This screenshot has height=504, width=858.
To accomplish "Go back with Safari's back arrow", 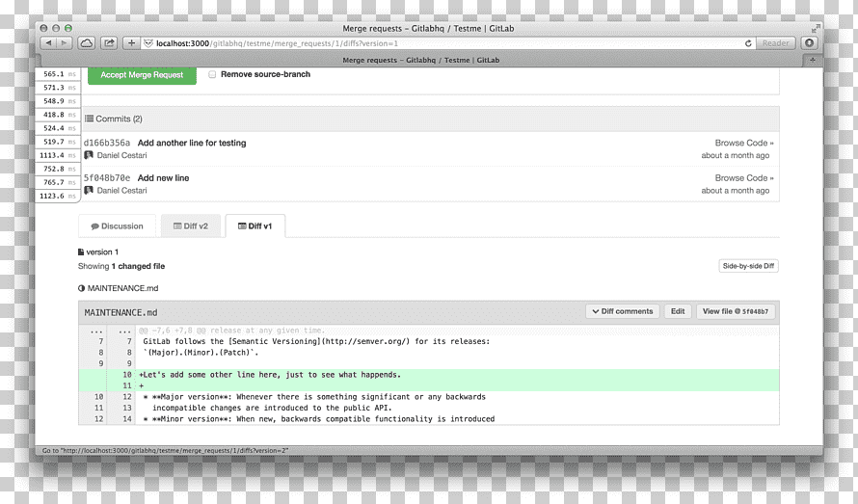I will tap(49, 42).
